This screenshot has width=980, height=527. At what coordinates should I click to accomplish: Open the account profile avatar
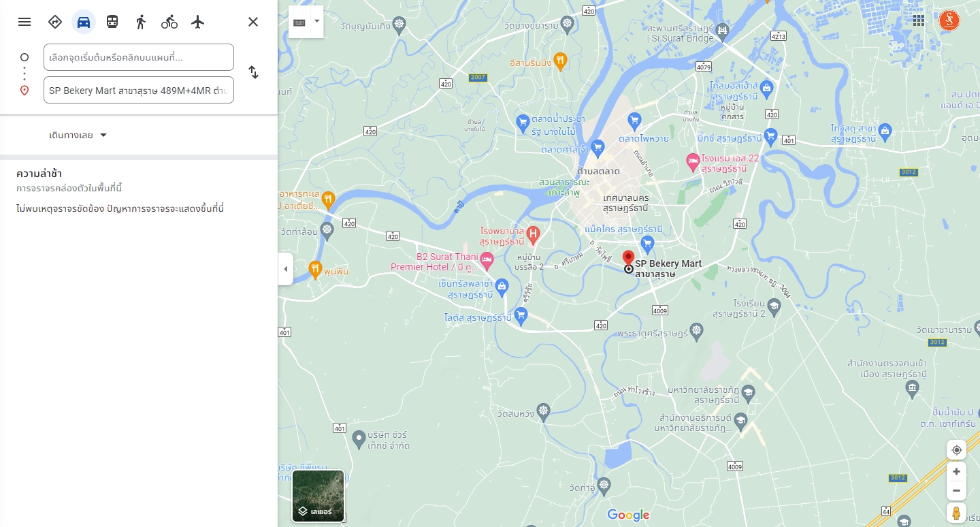tap(949, 20)
